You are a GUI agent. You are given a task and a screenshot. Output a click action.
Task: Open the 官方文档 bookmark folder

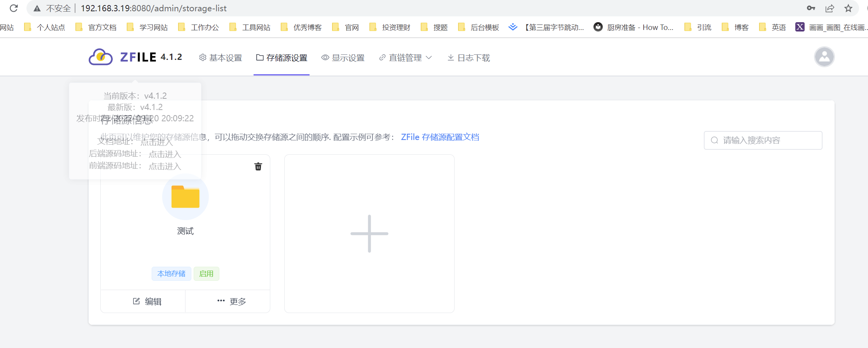tap(96, 27)
